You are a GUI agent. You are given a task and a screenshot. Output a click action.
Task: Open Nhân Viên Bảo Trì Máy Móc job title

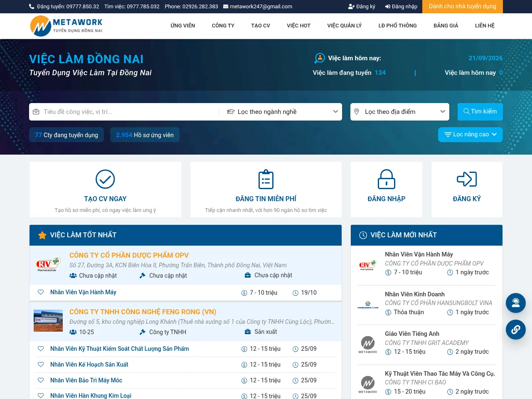coord(86,380)
